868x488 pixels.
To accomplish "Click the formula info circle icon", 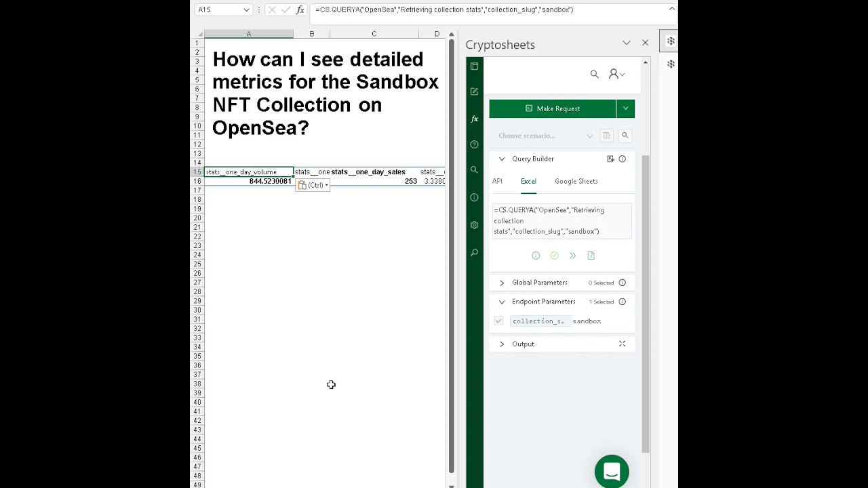I will point(536,256).
